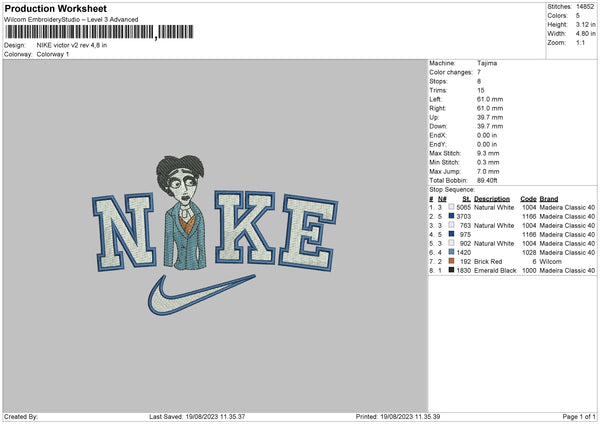The width and height of the screenshot is (600, 424).
Task: Click the Machine value Tajima
Action: tap(487, 63)
